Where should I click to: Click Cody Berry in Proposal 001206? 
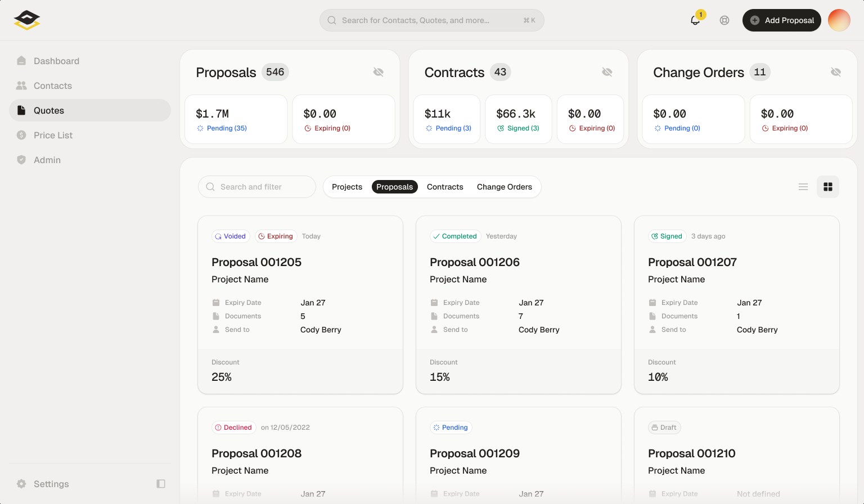[x=539, y=330]
